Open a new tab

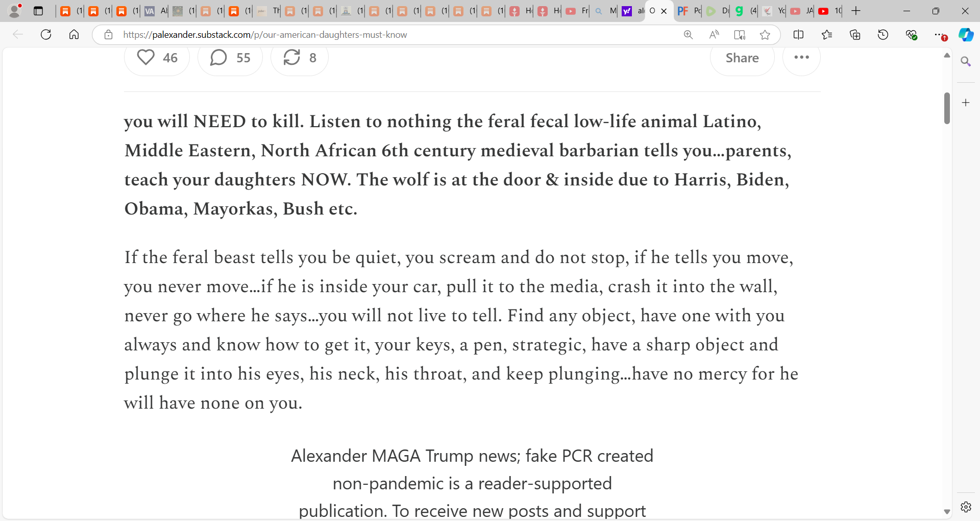pyautogui.click(x=856, y=11)
